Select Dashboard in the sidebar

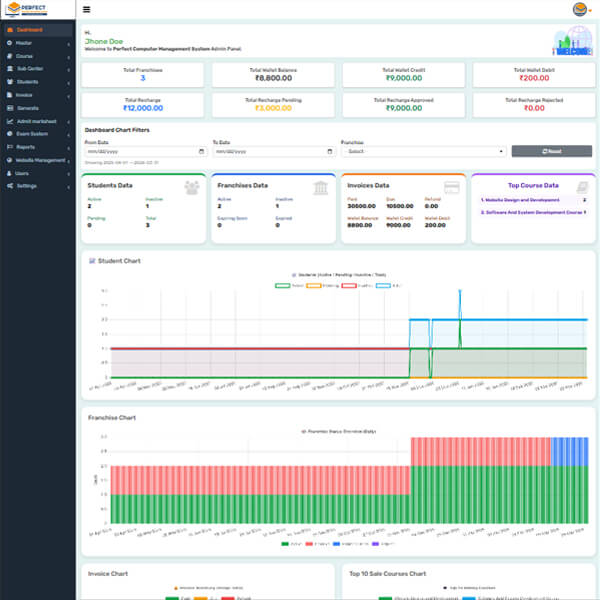tap(37, 30)
